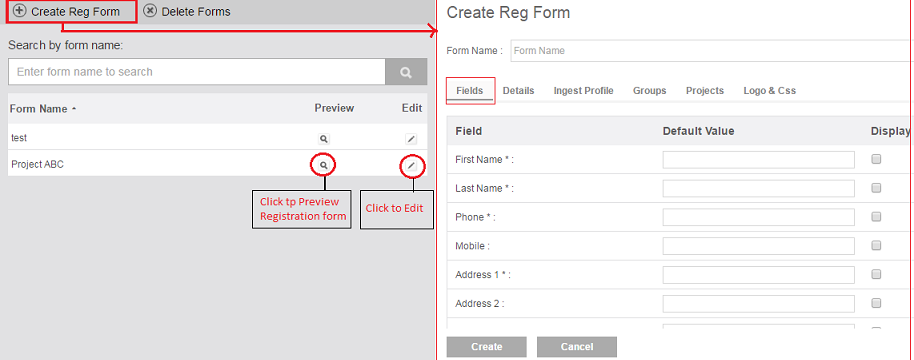Image resolution: width=914 pixels, height=360 pixels.
Task: Open the Groups tab
Action: pos(649,91)
